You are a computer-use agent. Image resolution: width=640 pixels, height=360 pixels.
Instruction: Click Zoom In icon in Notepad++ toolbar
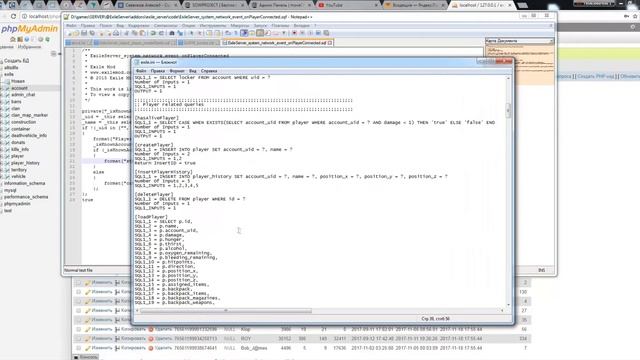click(x=191, y=33)
